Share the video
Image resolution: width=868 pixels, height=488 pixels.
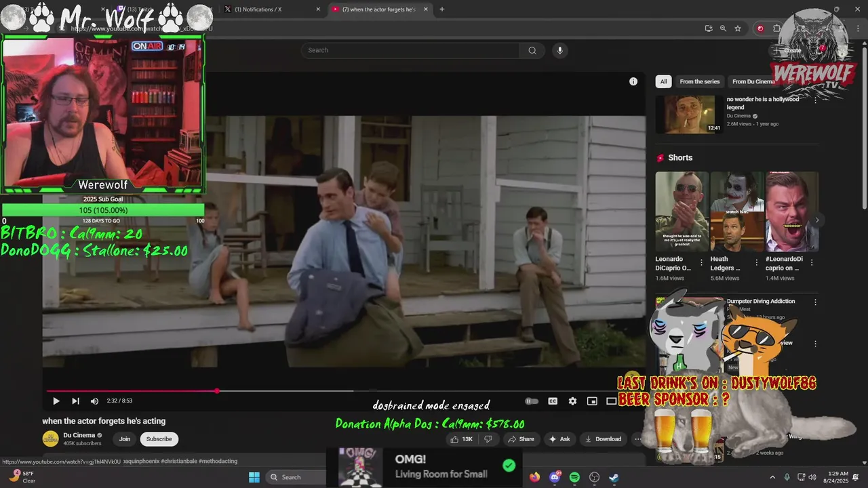coord(520,439)
